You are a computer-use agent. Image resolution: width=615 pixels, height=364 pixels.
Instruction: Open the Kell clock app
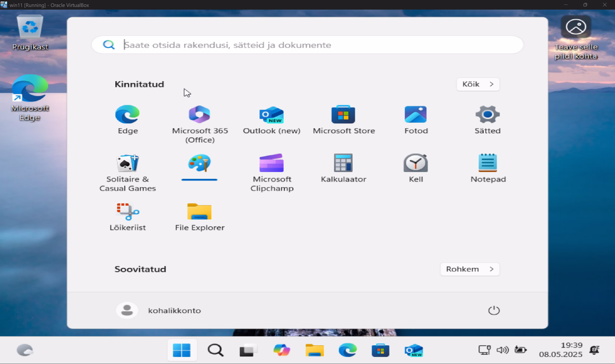coord(416,168)
